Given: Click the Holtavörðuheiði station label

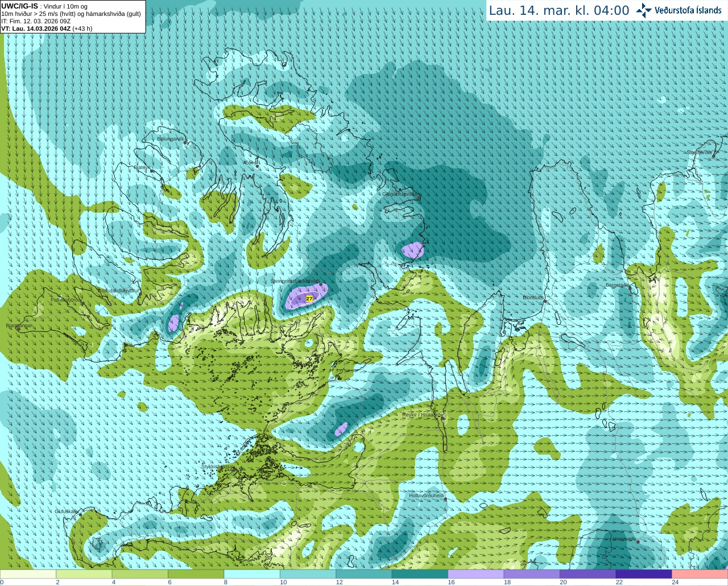Looking at the screenshot, I should (x=427, y=496).
